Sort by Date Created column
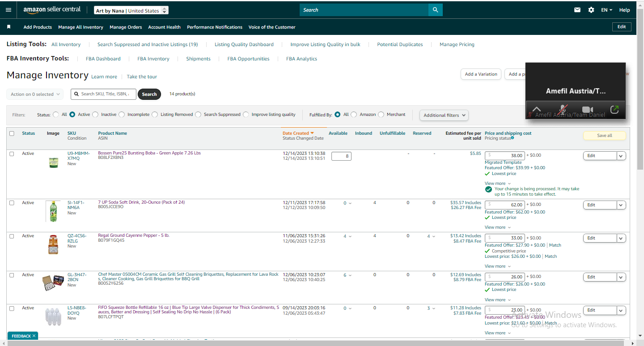Screen dimensions: 644x346 point(298,133)
